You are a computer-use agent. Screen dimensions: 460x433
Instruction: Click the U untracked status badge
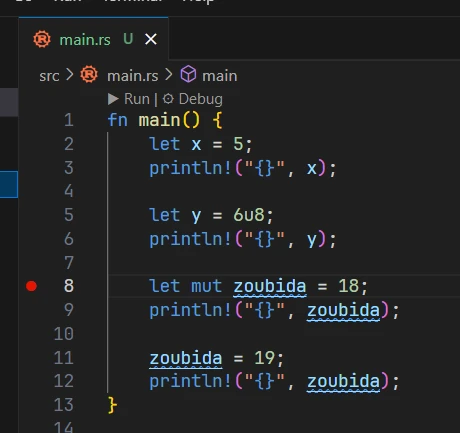[x=128, y=39]
